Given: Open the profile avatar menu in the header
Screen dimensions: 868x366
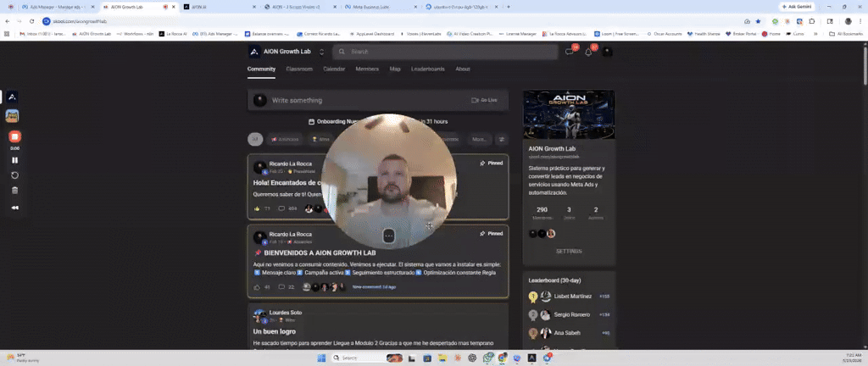Looking at the screenshot, I should (x=607, y=52).
